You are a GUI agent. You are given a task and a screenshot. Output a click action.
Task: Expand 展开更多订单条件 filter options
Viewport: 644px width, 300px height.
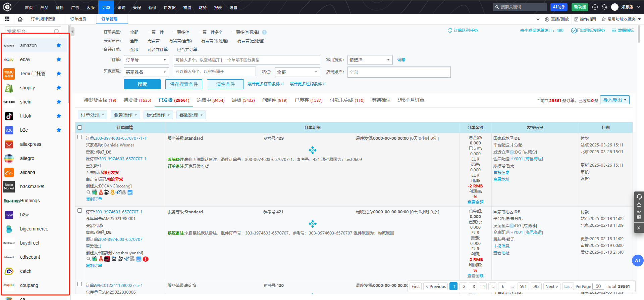tap(265, 84)
